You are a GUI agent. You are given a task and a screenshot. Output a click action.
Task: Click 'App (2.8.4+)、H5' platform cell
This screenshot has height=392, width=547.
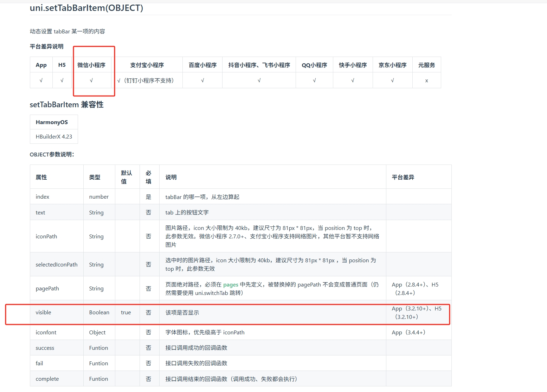(x=419, y=288)
